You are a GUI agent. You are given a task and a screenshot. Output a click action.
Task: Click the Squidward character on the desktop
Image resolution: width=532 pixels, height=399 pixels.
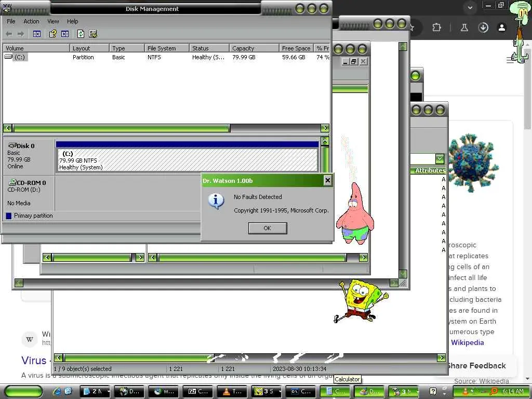click(520, 32)
